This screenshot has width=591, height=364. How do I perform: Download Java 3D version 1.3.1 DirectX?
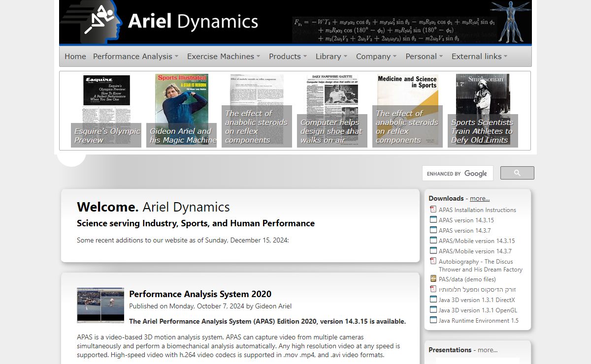477,300
